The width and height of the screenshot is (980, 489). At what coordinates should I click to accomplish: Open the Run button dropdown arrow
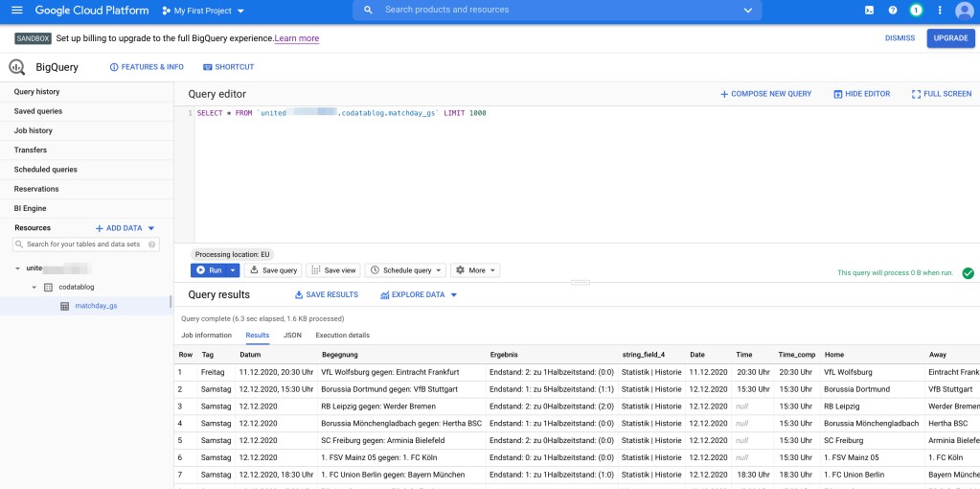pyautogui.click(x=233, y=270)
